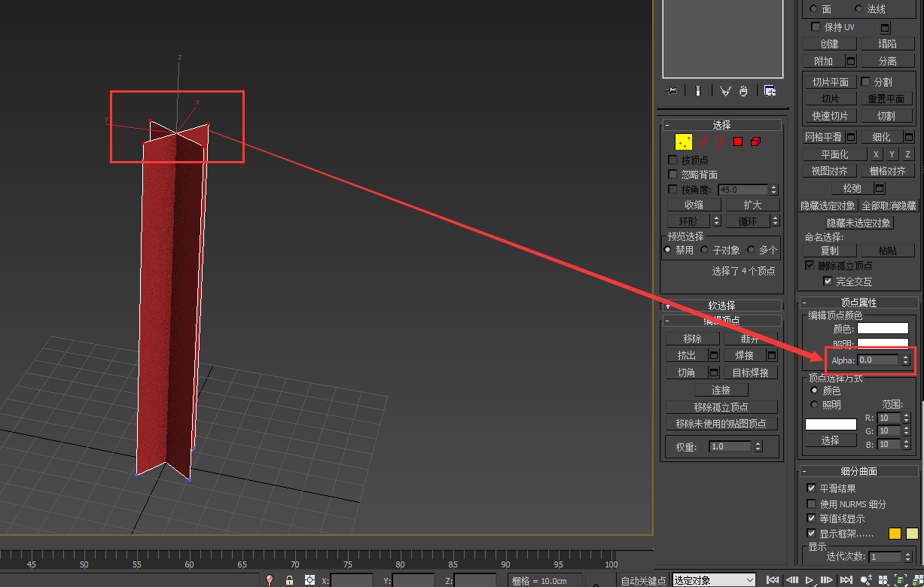Select Vertex sub-object level icon
The image size is (924, 587).
tap(684, 141)
